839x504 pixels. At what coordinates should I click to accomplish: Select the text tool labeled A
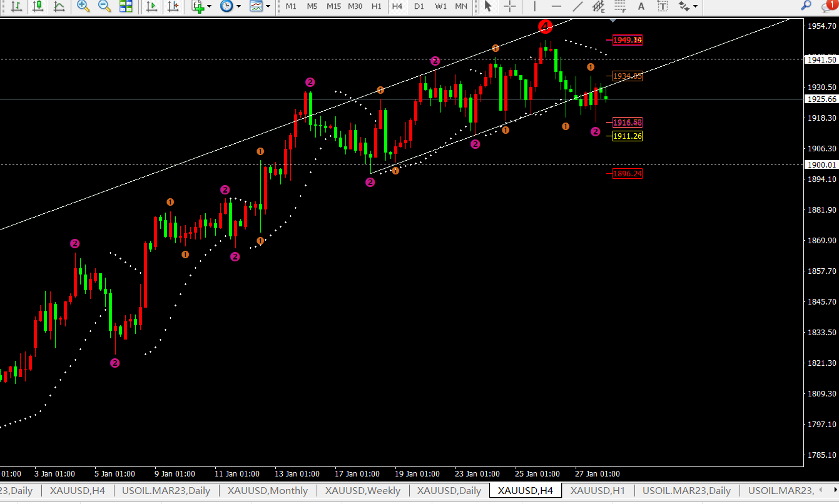point(641,7)
